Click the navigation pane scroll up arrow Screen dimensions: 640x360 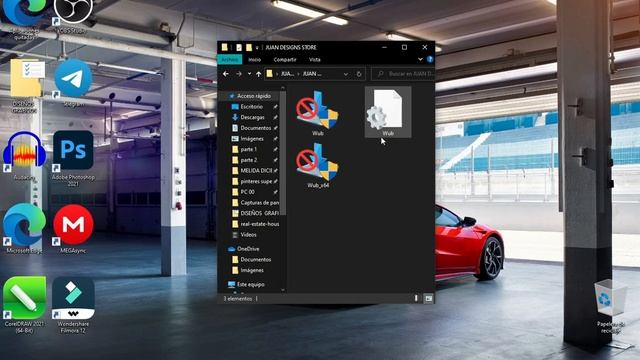[x=283, y=88]
